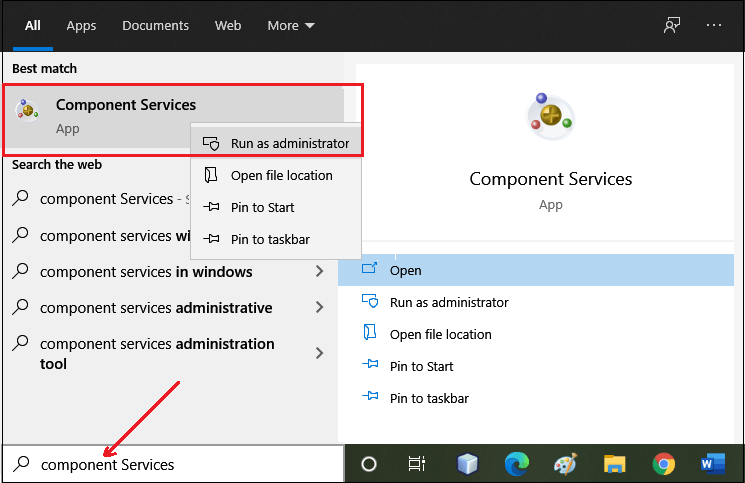Open the 3D cube app on the taskbar
The image size is (745, 483).
(x=467, y=464)
